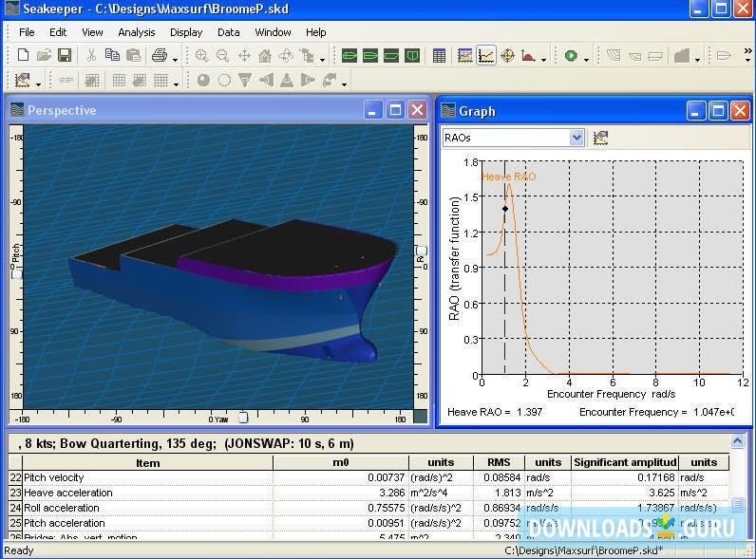756x559 pixels.
Task: Select the Pan tool icon
Action: coord(244,56)
